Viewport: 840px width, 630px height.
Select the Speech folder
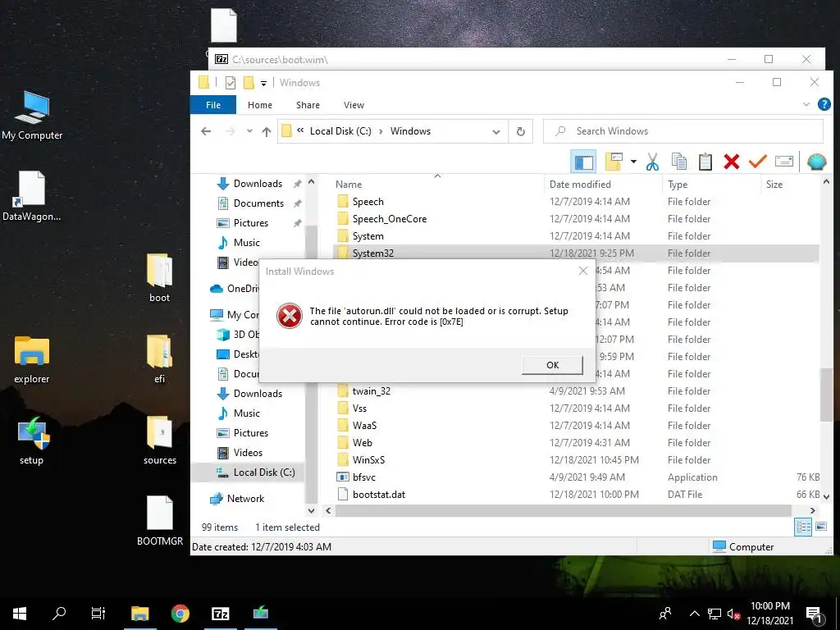[576, 202]
